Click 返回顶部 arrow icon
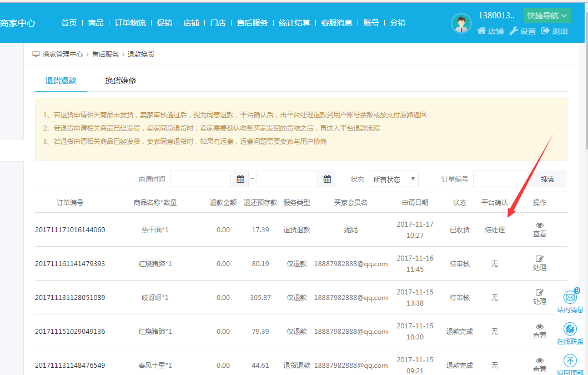Screen dimensions: 588x375 570,361
